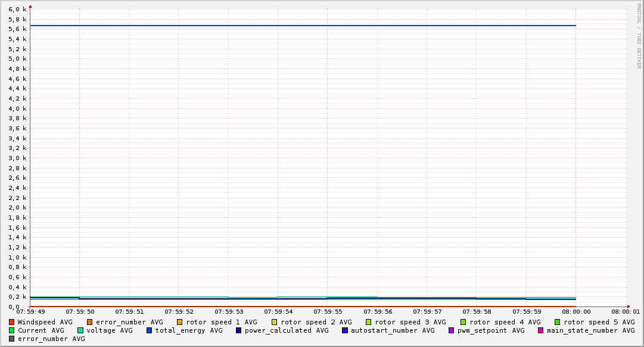Select the rotor speed 3 AVG legend swatch
The height and width of the screenshot is (347, 644).
point(369,322)
